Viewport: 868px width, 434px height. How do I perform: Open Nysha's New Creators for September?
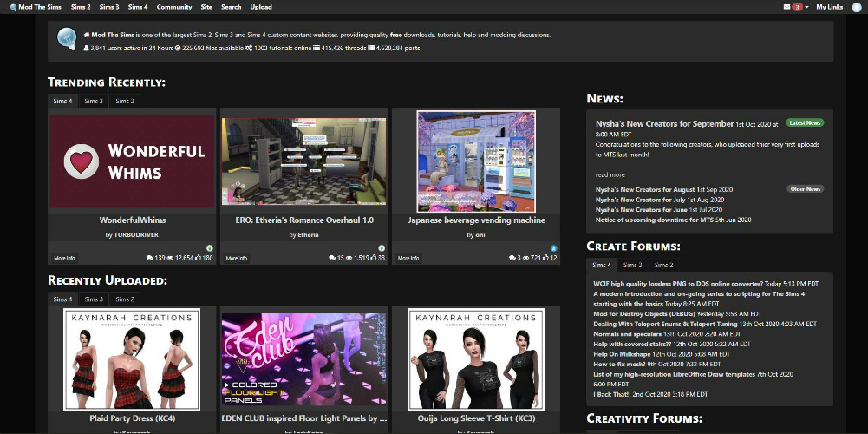[x=664, y=123]
